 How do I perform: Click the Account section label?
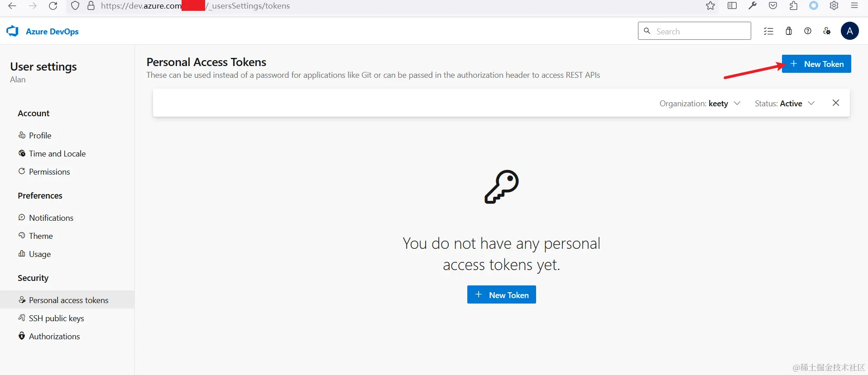click(x=34, y=113)
